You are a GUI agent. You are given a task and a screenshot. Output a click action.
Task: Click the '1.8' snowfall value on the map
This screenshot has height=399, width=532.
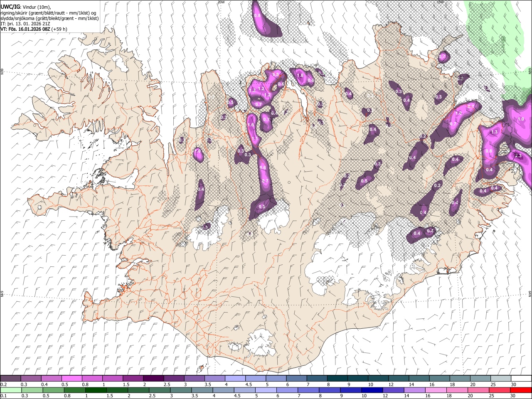300,75
